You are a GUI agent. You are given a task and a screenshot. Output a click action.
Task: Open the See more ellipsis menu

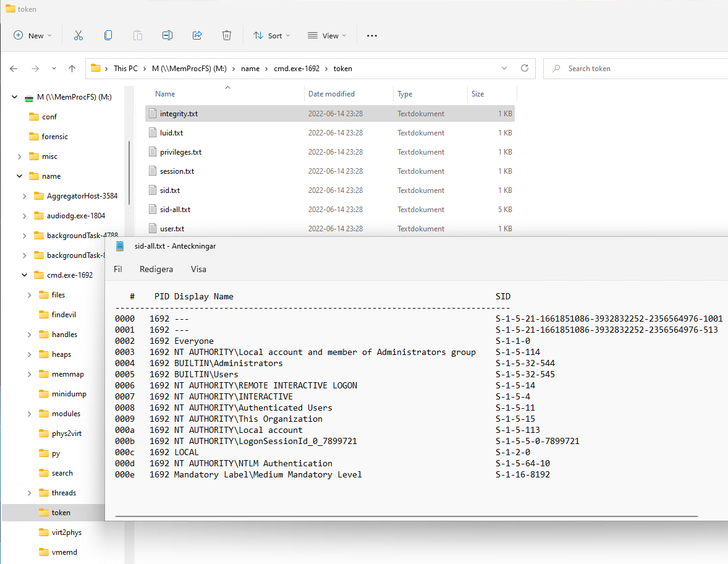point(372,36)
